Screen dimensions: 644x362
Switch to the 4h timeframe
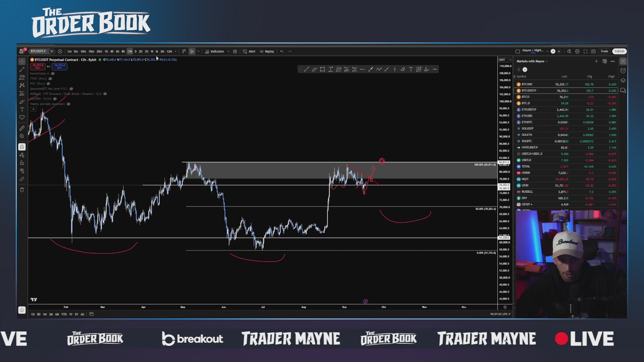(112, 51)
